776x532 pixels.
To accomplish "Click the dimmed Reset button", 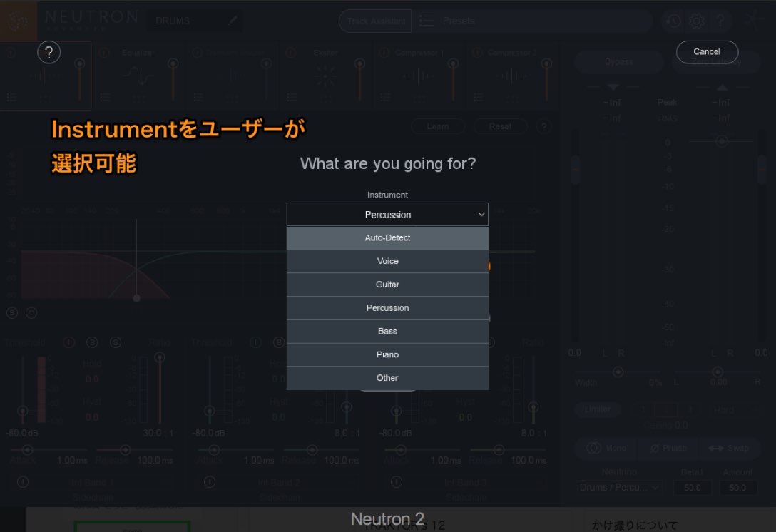I will [500, 127].
